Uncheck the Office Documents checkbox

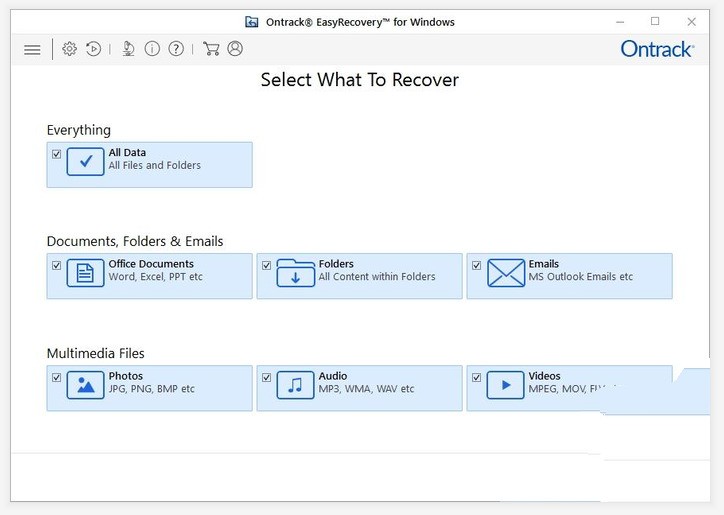coord(56,265)
